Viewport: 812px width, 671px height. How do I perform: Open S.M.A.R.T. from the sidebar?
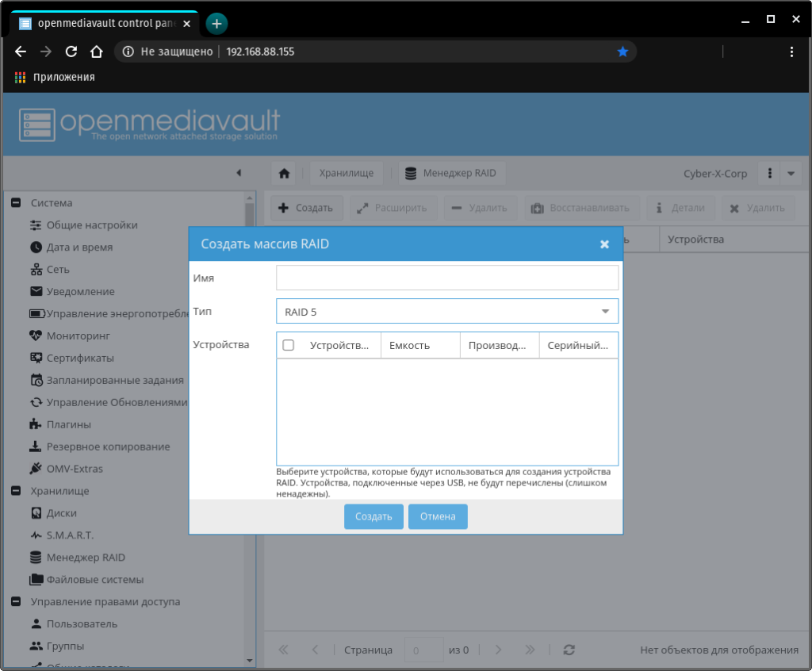[x=70, y=535]
